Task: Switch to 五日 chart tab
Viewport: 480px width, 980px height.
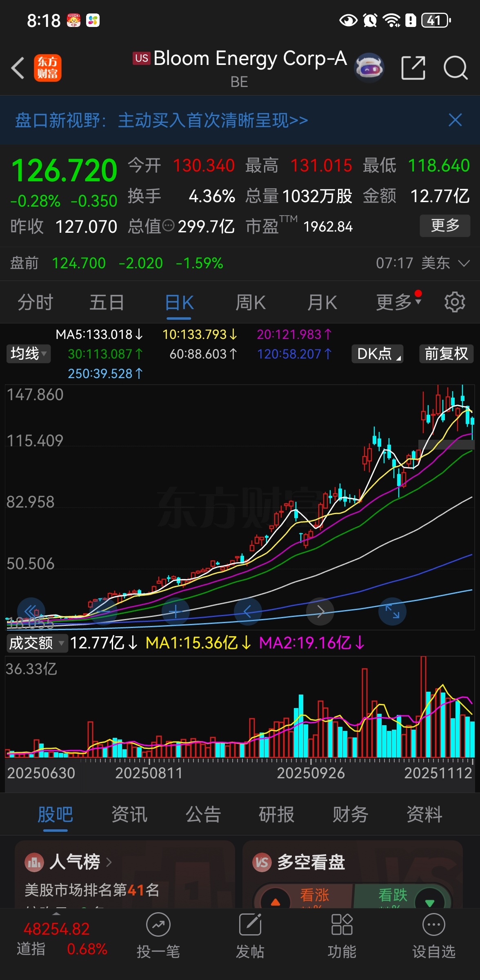Action: coord(107,303)
